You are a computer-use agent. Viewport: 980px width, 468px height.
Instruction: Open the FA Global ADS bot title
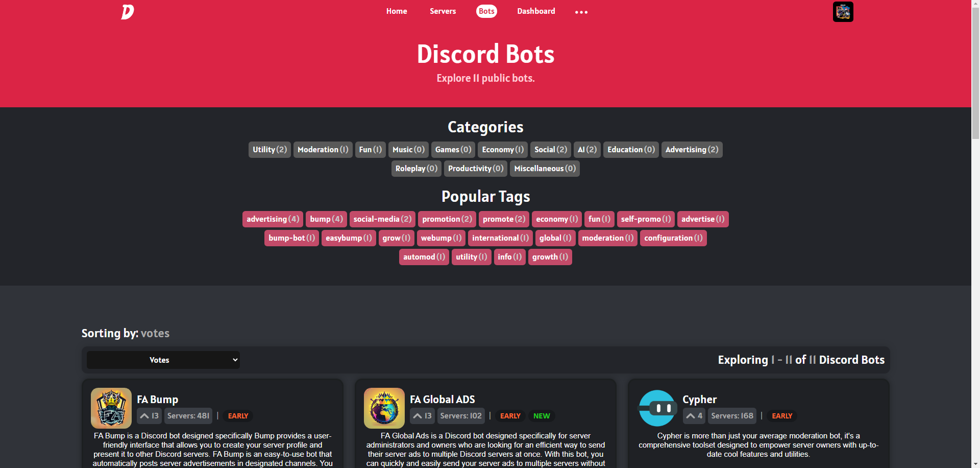[x=442, y=400]
